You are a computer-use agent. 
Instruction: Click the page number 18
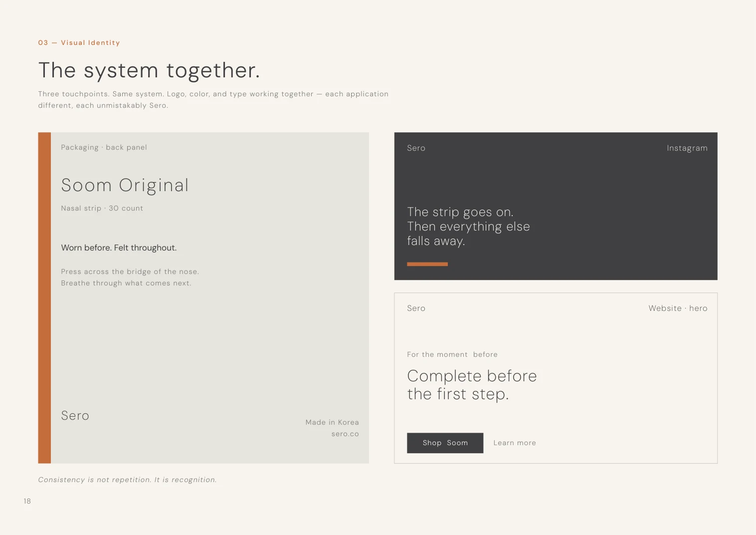[27, 501]
